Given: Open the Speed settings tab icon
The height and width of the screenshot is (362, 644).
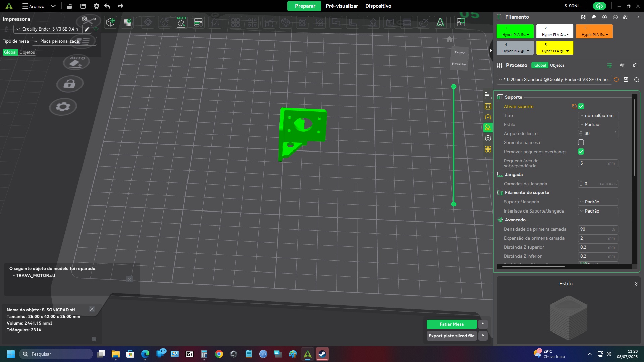Looking at the screenshot, I should 488,117.
